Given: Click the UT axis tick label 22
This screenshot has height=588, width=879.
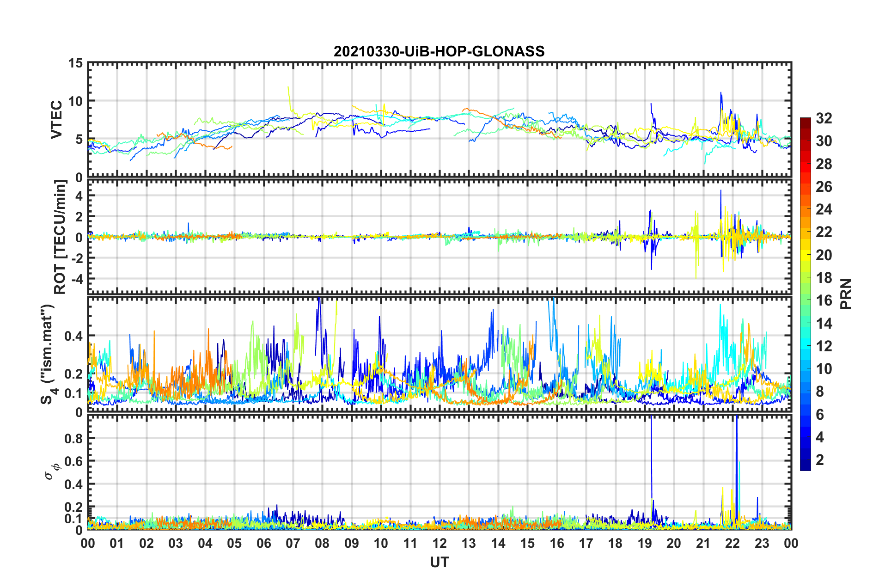Looking at the screenshot, I should pyautogui.click(x=732, y=543).
